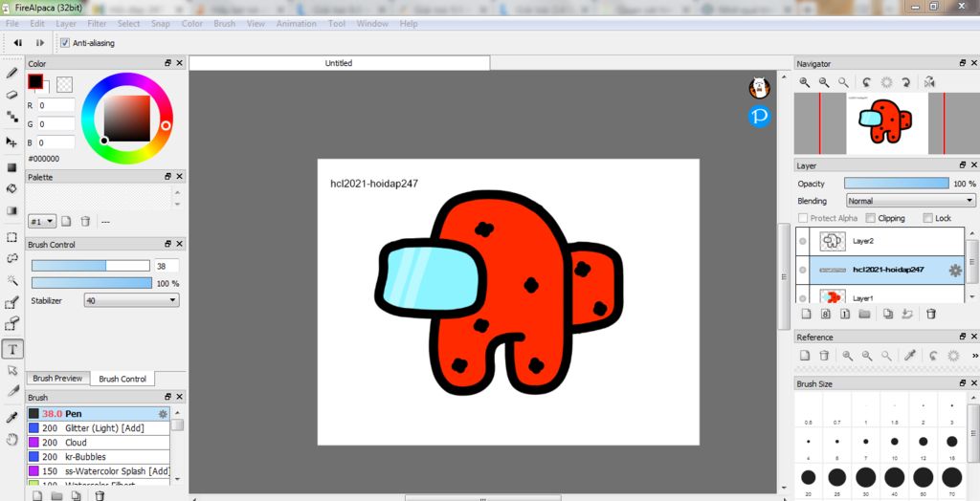Open the Stabilizer dropdown
Screen dimensions: 980x501
tap(131, 300)
